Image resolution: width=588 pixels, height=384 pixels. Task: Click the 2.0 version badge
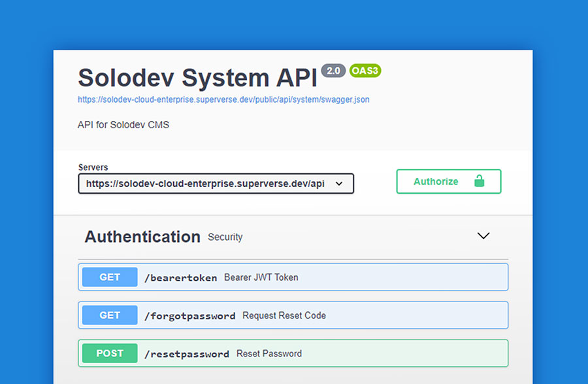[x=333, y=71]
